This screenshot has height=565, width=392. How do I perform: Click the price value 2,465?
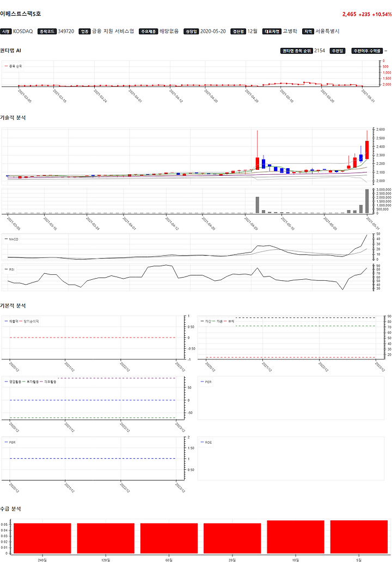click(x=349, y=14)
